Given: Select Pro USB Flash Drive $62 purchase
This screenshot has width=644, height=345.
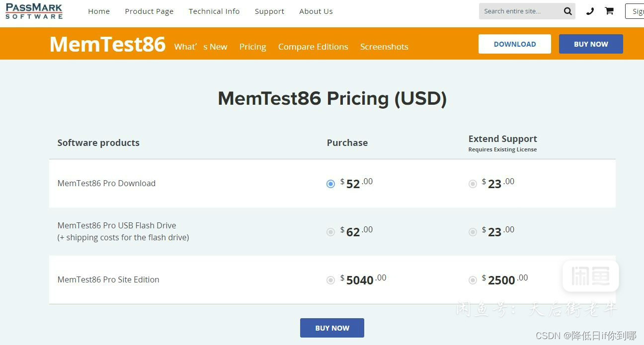Looking at the screenshot, I should point(331,232).
